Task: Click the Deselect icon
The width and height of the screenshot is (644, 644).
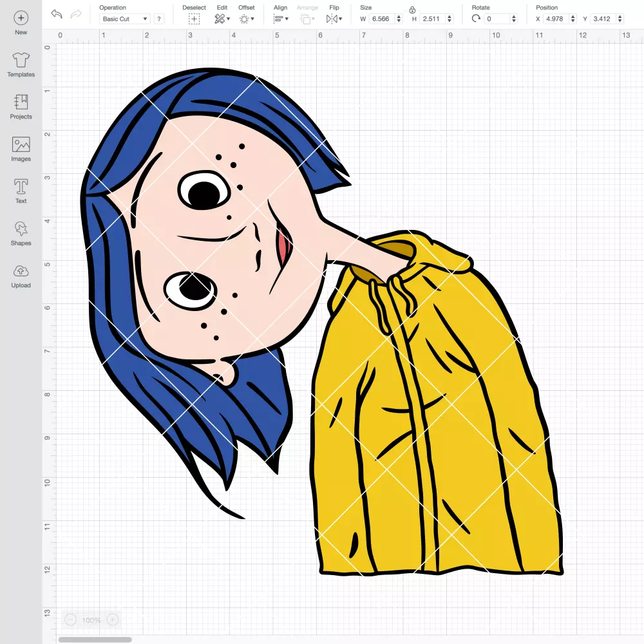Action: (x=194, y=19)
